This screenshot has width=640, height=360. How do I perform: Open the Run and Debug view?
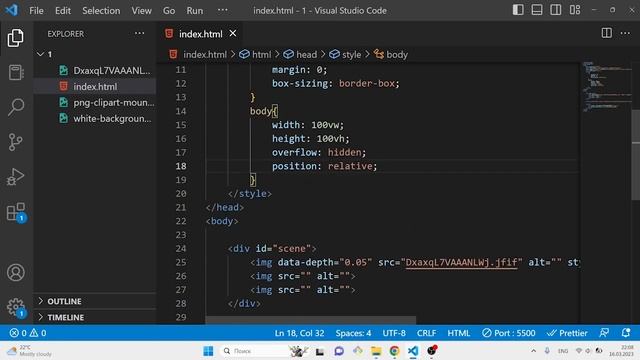16,177
